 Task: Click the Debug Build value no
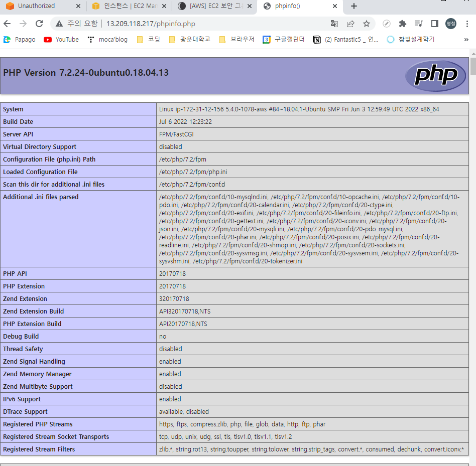click(x=163, y=337)
